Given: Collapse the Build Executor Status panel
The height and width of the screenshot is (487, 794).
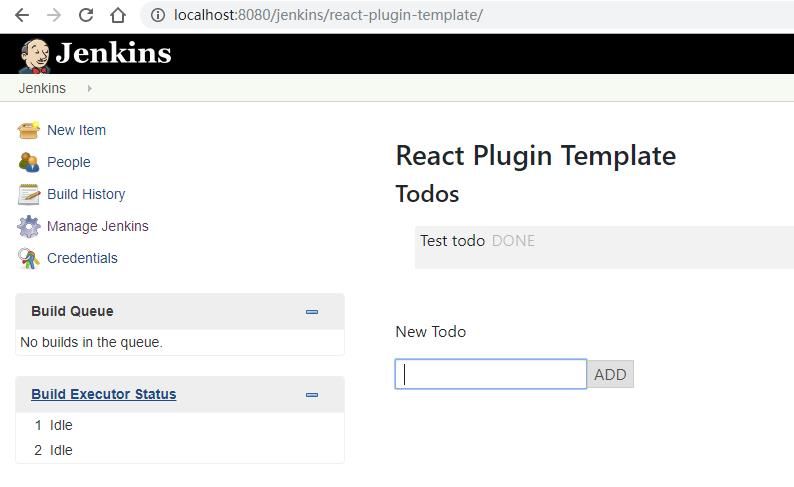Looking at the screenshot, I should click(x=312, y=395).
